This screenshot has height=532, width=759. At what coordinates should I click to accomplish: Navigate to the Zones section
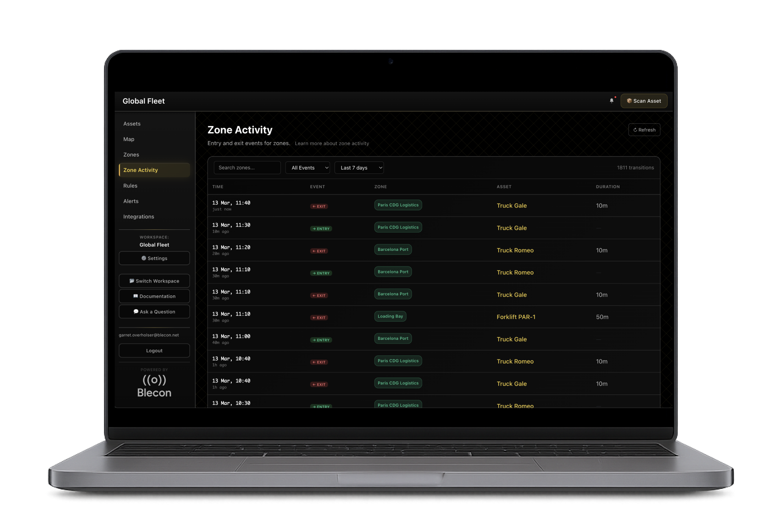[x=131, y=155]
